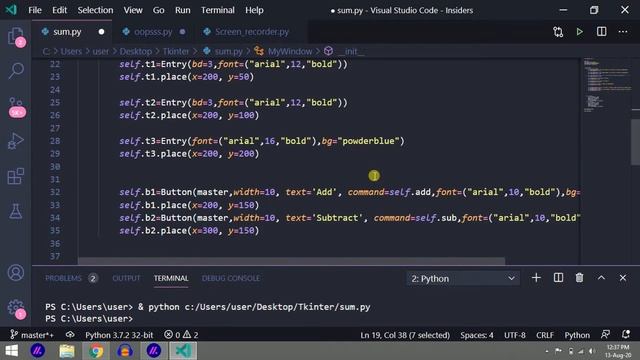Switch to the DEBUG CONSOLE tab

coord(231,278)
